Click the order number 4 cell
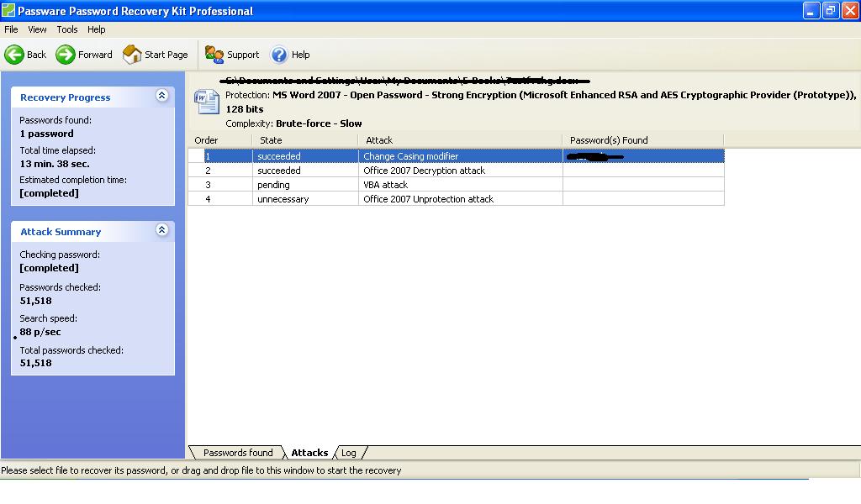 tap(220, 199)
